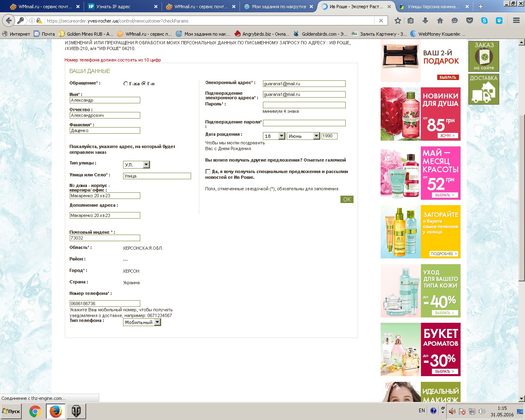Click the Почтовый индекс field
This screenshot has height=420, width=525.
[x=105, y=238]
